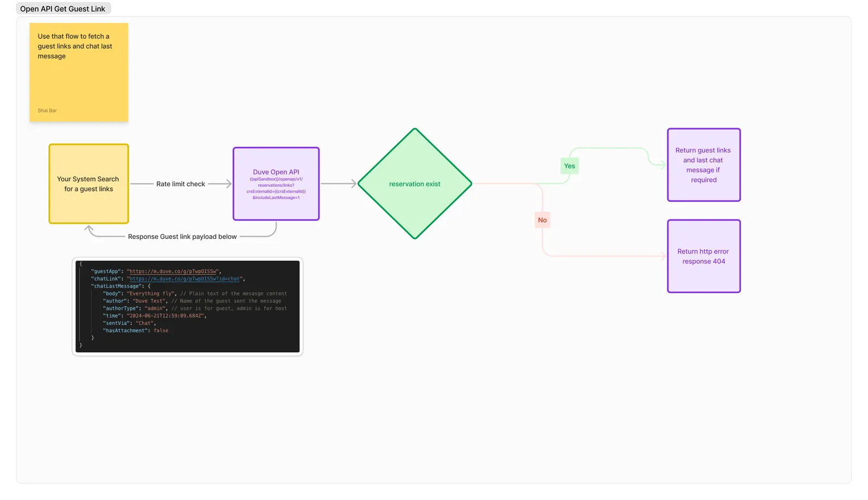Image resolution: width=868 pixels, height=500 pixels.
Task: Click the "sentVia": "Chat" code line
Action: point(129,324)
